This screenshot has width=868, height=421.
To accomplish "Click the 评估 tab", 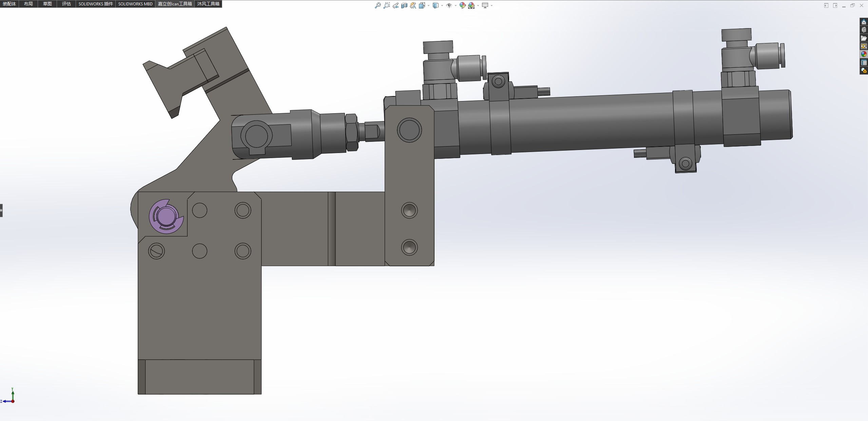I will pos(66,4).
